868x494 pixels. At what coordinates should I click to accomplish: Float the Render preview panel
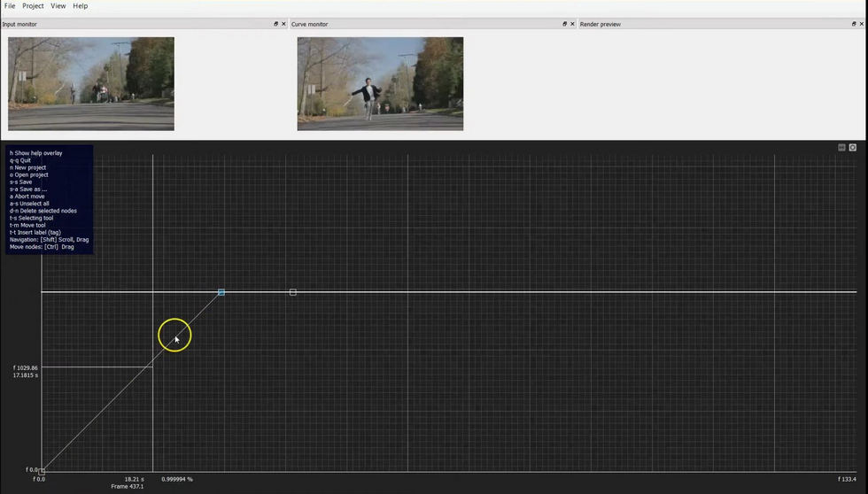point(854,24)
